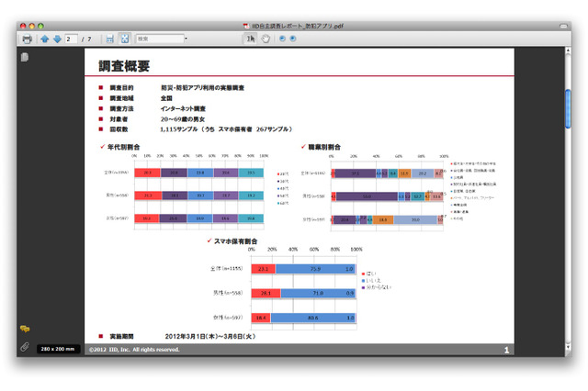Click the 2012年3月1日 survey period text
This screenshot has width=588, height=391.
pyautogui.click(x=210, y=336)
